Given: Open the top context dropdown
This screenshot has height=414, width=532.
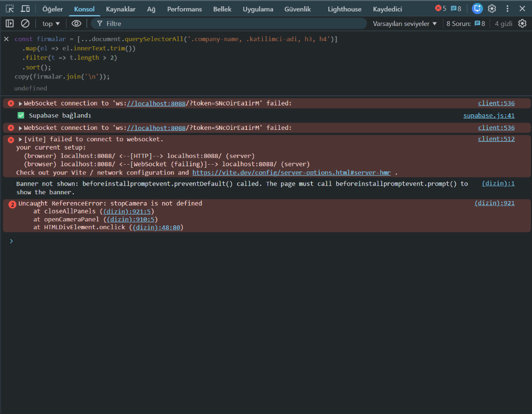Looking at the screenshot, I should coord(51,24).
